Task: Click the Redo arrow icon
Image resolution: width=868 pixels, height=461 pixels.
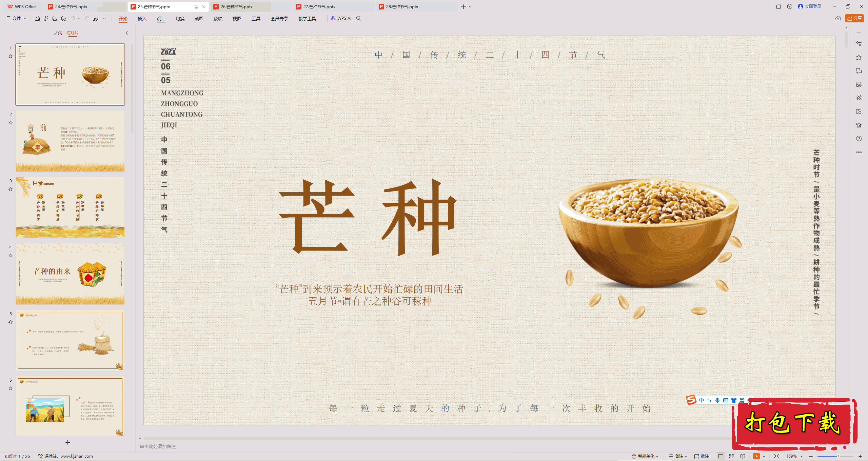Action: point(87,18)
